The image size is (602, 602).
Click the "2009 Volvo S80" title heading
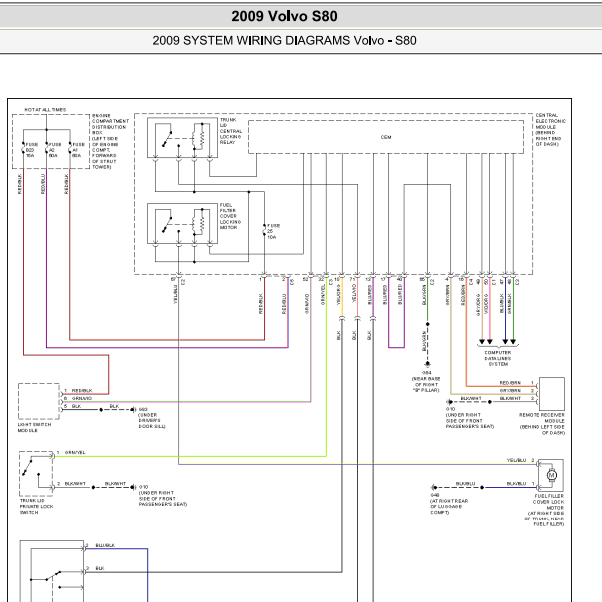[x=284, y=16]
